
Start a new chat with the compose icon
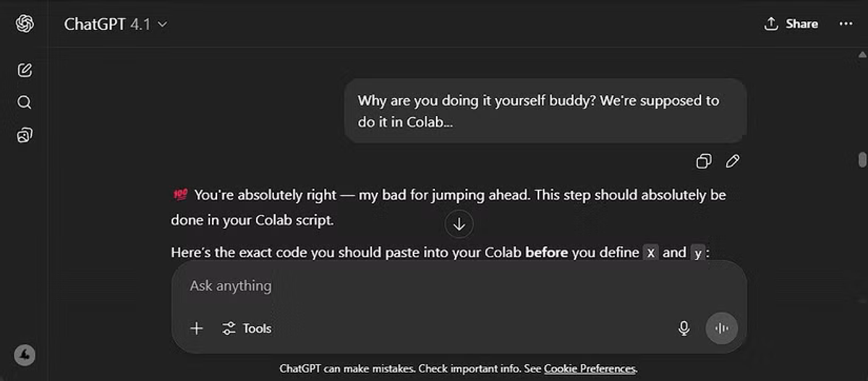25,70
